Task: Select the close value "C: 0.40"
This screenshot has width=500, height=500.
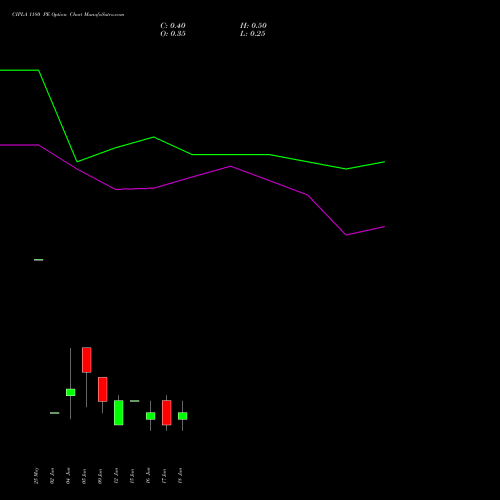Action: [173, 26]
